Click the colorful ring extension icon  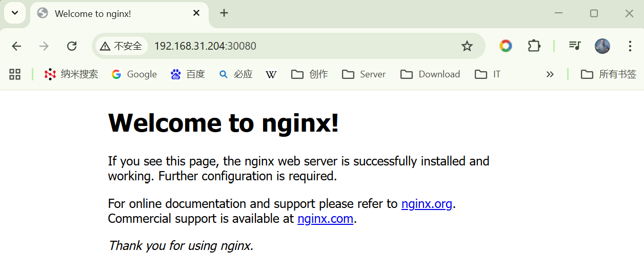pos(506,46)
